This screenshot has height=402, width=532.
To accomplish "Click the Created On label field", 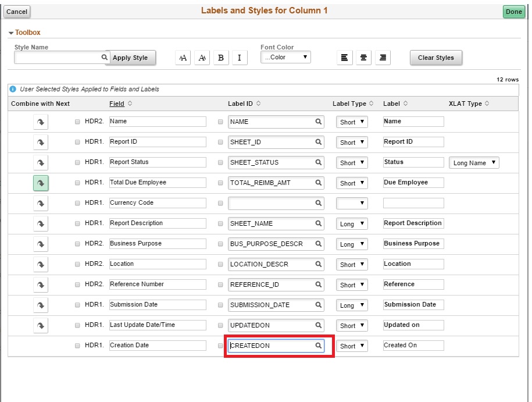I will point(413,346).
